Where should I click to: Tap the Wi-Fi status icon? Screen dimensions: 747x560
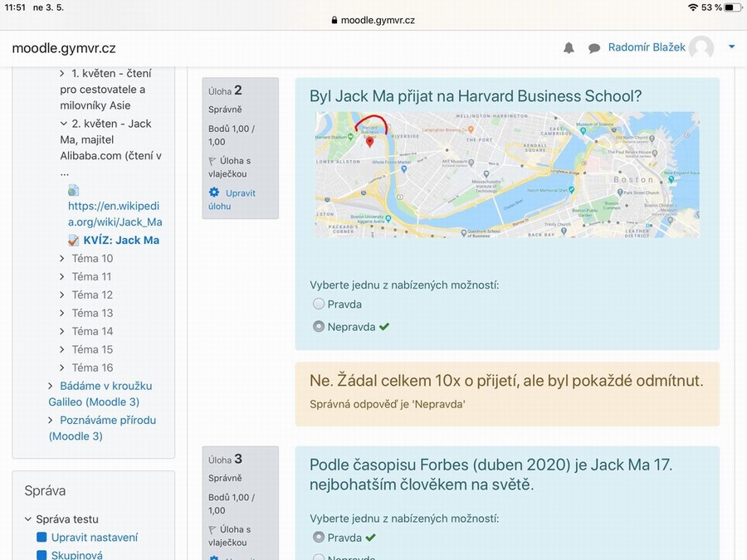pyautogui.click(x=693, y=7)
